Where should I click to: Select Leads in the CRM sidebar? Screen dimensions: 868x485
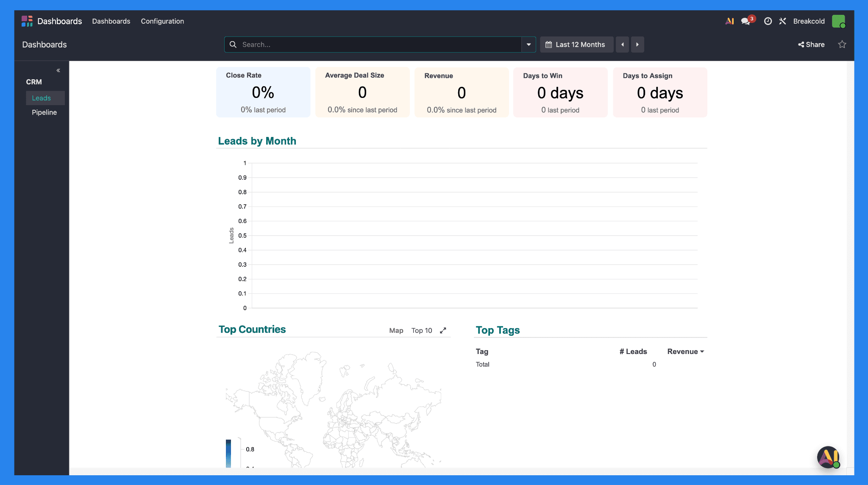tap(41, 98)
